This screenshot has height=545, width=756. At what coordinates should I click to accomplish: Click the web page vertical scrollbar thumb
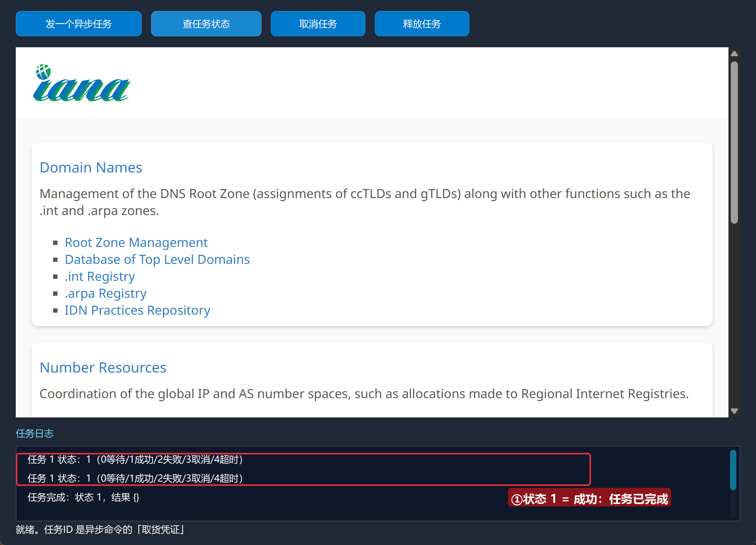click(734, 142)
